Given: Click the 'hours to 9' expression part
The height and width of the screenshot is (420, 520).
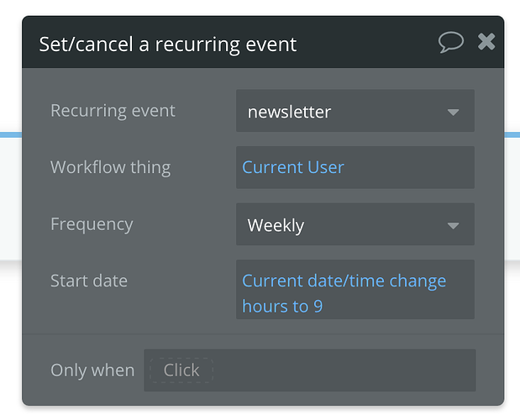Looking at the screenshot, I should pos(282,307).
